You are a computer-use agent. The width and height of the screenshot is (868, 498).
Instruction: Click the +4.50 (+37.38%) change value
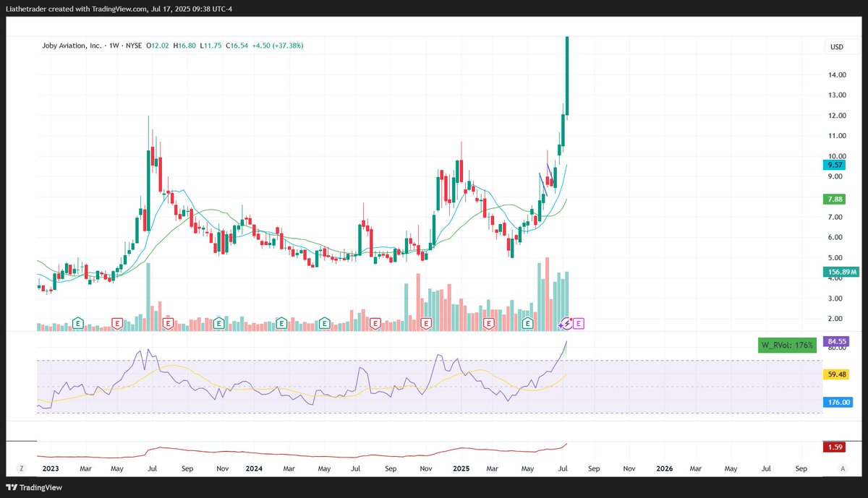pyautogui.click(x=278, y=46)
